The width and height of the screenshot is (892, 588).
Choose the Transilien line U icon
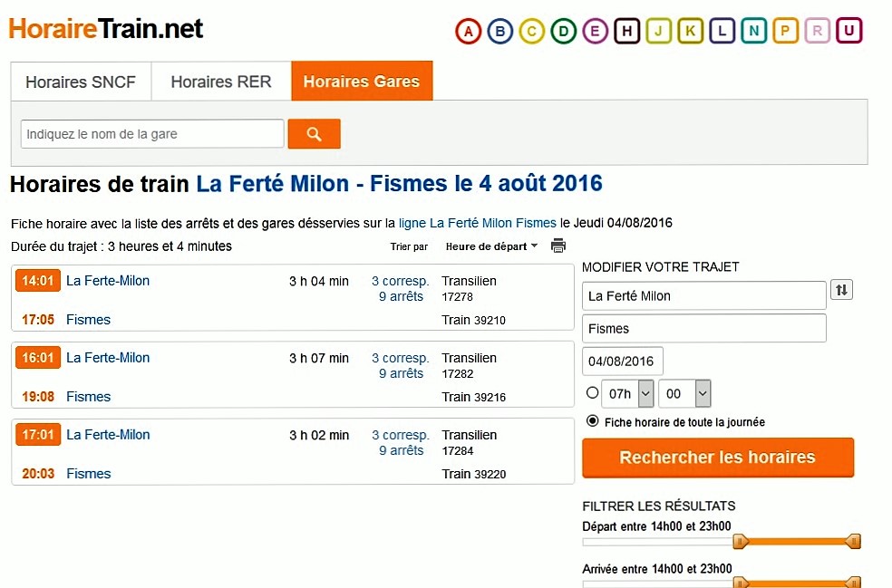848,32
